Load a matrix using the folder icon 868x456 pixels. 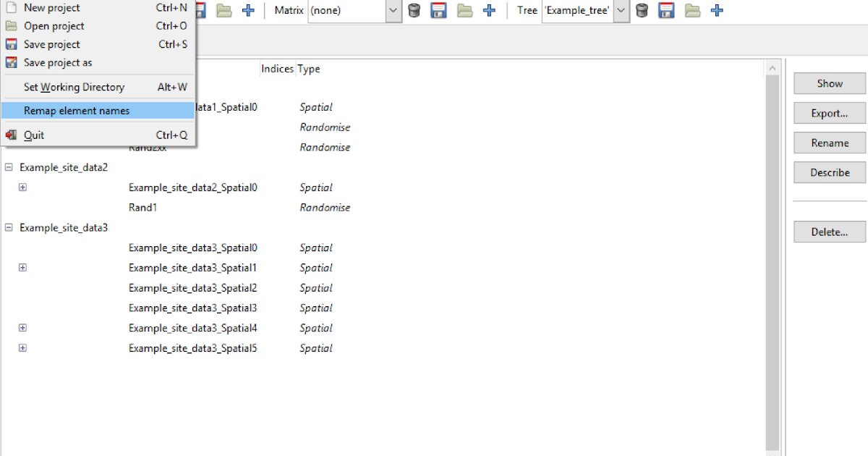(464, 10)
